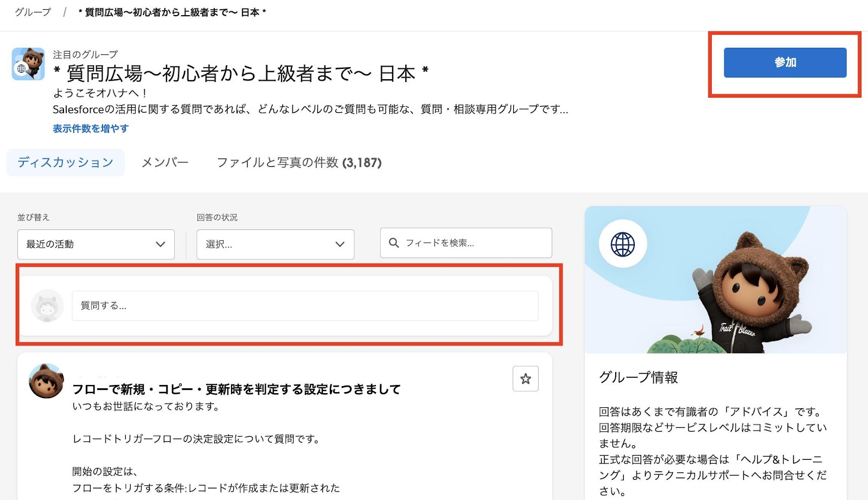
Task: Click the 質問する... input box
Action: click(x=305, y=306)
